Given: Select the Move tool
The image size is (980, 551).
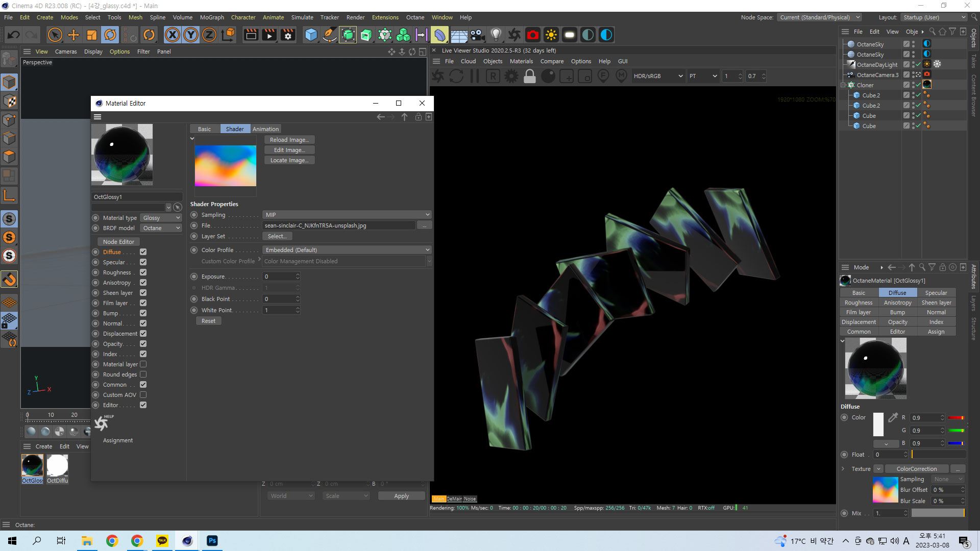Looking at the screenshot, I should click(73, 35).
